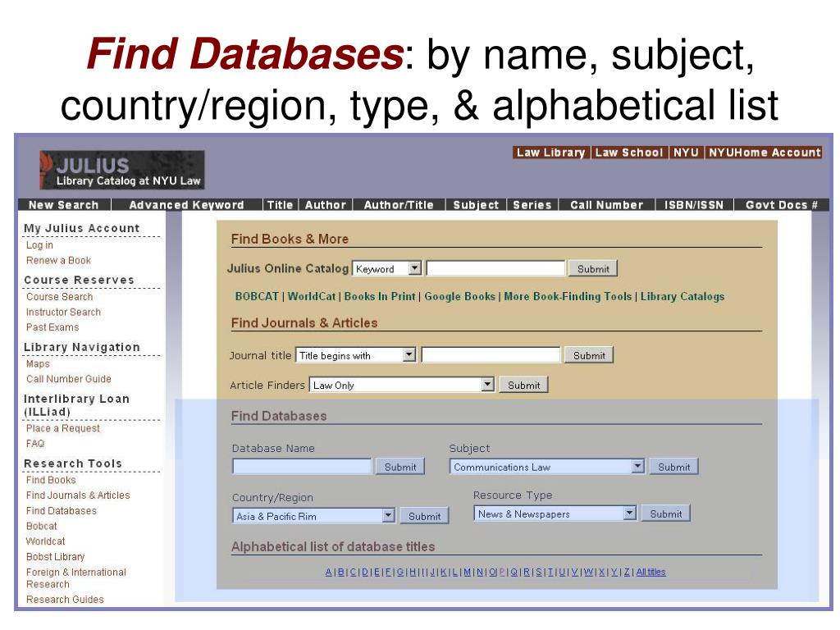Go to the Law Library link

click(550, 153)
